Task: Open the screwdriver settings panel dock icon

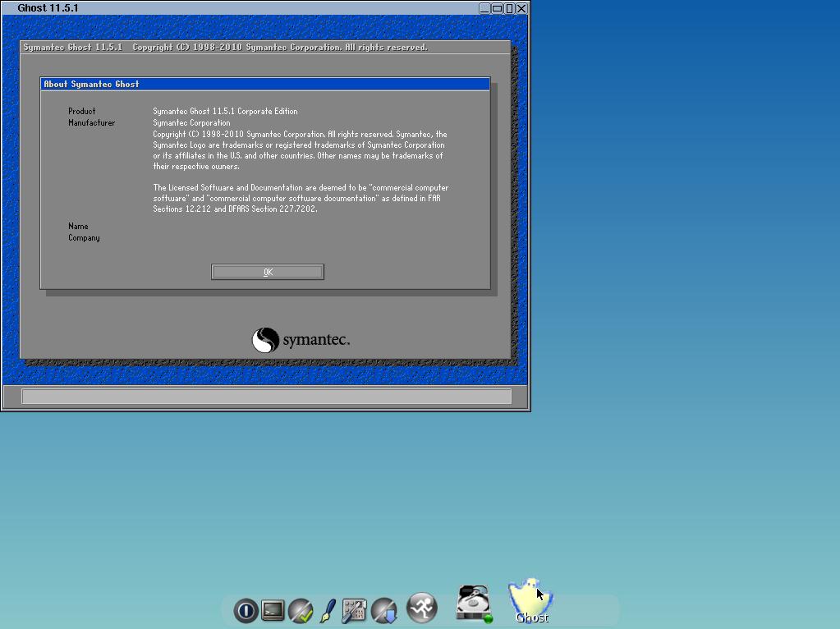Action: click(354, 610)
